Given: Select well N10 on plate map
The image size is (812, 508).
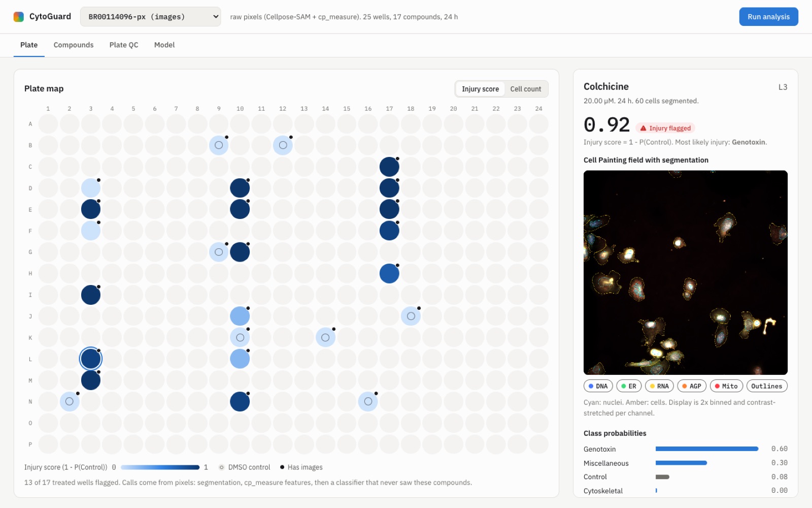Looking at the screenshot, I should click(x=240, y=401).
